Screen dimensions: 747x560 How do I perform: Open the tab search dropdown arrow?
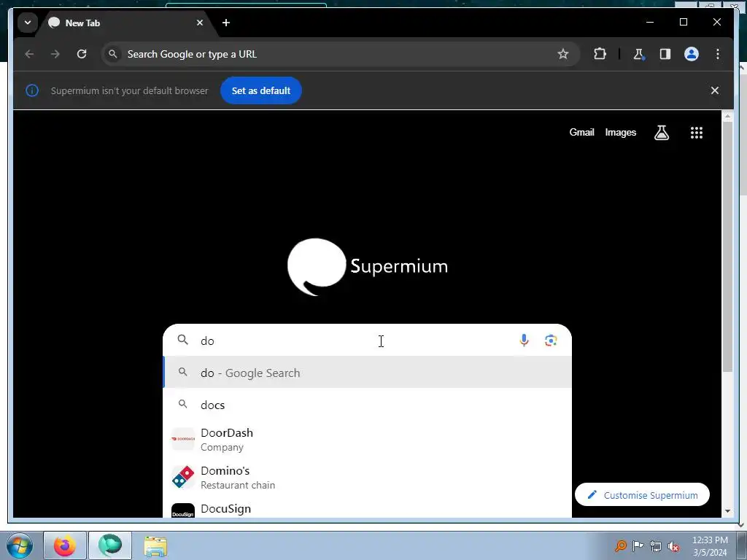coord(28,23)
